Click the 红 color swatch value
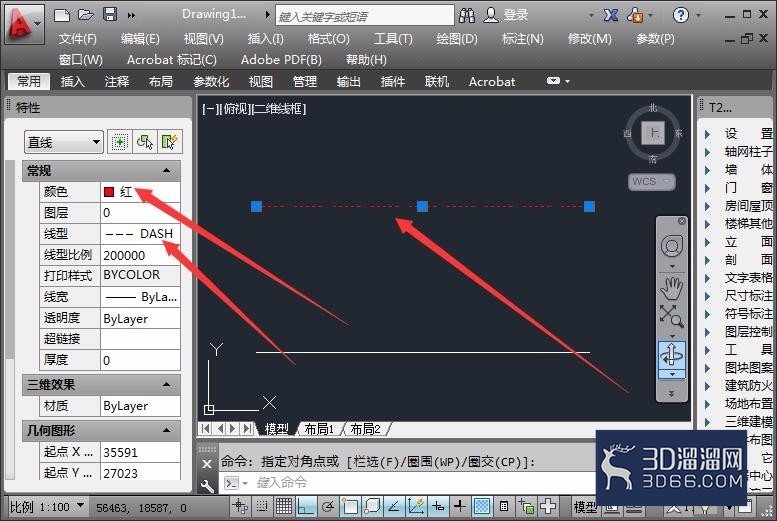Viewport: 777px width, 521px height. [x=140, y=191]
